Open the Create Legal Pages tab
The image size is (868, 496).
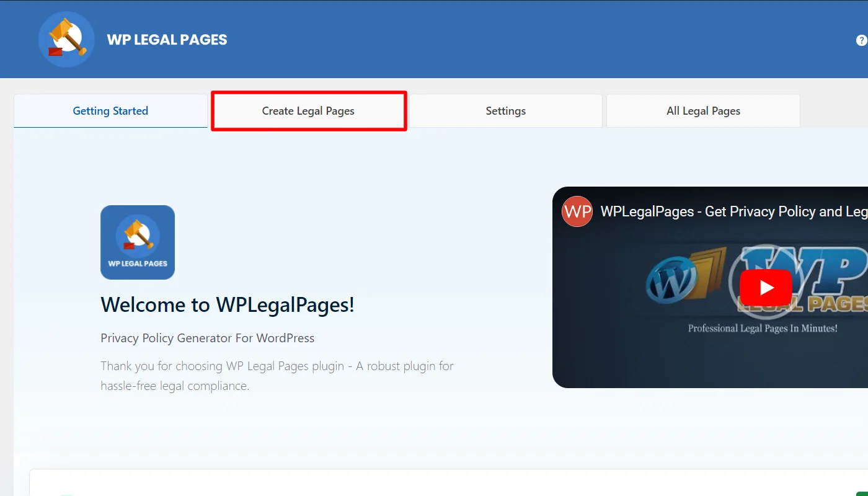click(x=308, y=110)
